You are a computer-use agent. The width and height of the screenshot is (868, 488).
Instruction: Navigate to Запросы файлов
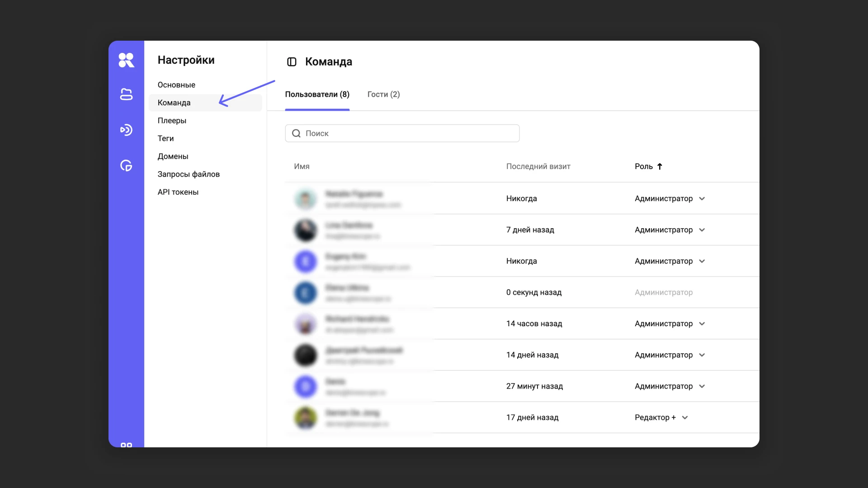[189, 174]
